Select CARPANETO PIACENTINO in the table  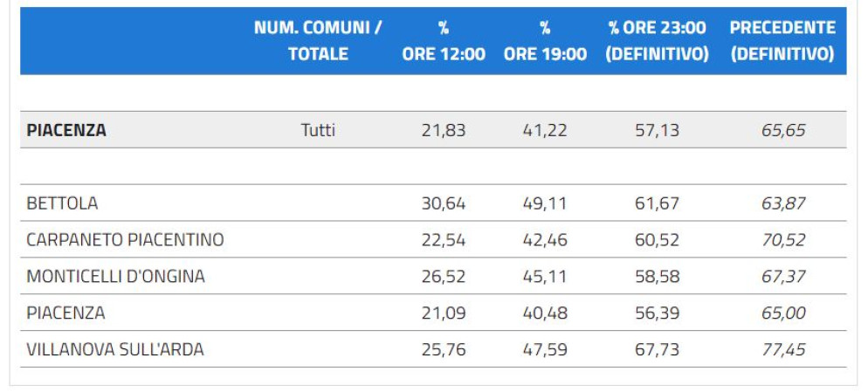125,240
